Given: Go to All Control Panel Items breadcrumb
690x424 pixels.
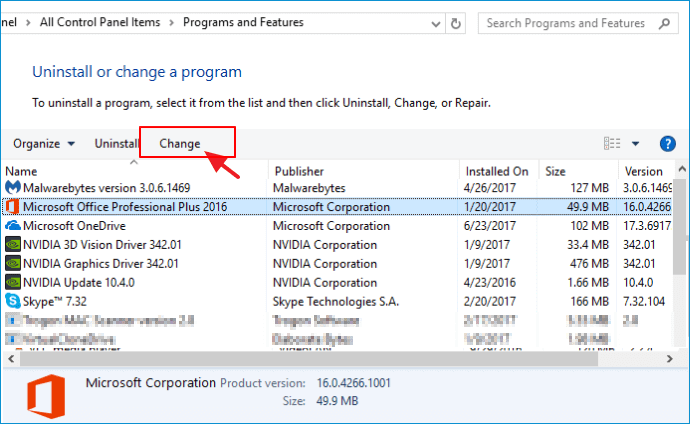Looking at the screenshot, I should point(100,22).
